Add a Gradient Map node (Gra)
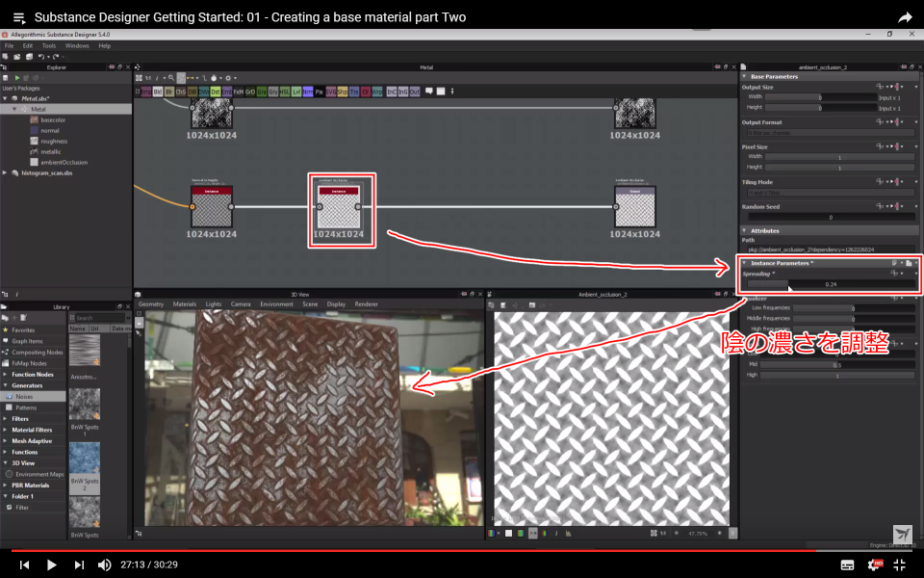Screen dimensions: 924x578 261,92
